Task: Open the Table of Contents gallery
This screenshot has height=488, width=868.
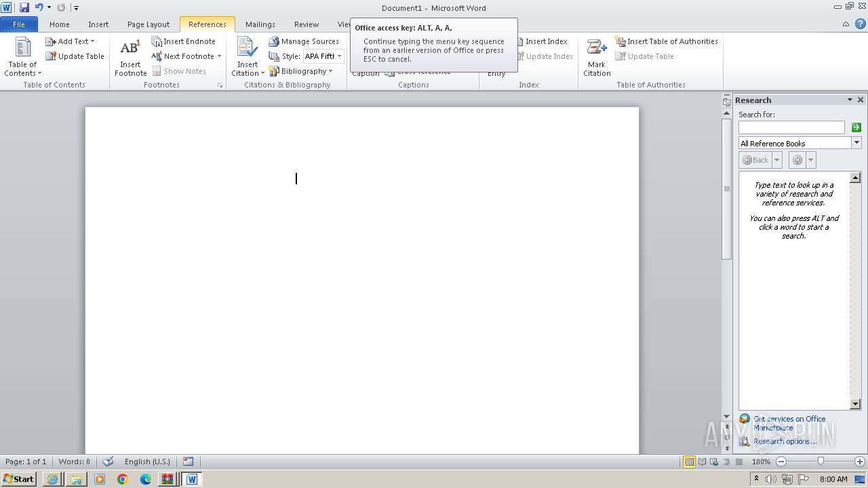Action: tap(22, 57)
